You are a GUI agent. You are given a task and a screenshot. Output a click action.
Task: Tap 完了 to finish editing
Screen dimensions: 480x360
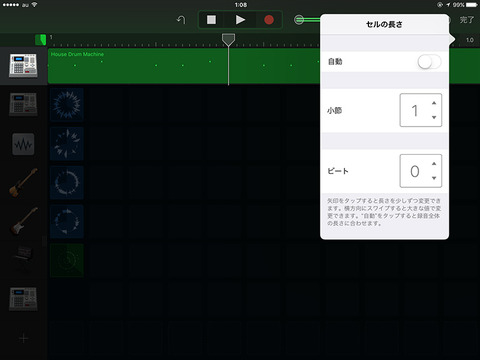coord(467,20)
